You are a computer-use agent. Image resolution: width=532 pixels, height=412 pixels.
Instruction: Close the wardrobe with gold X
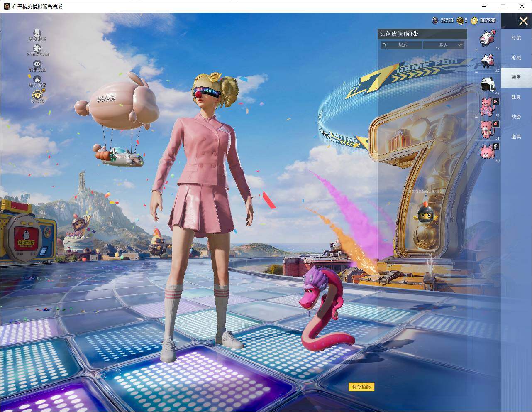pos(523,21)
